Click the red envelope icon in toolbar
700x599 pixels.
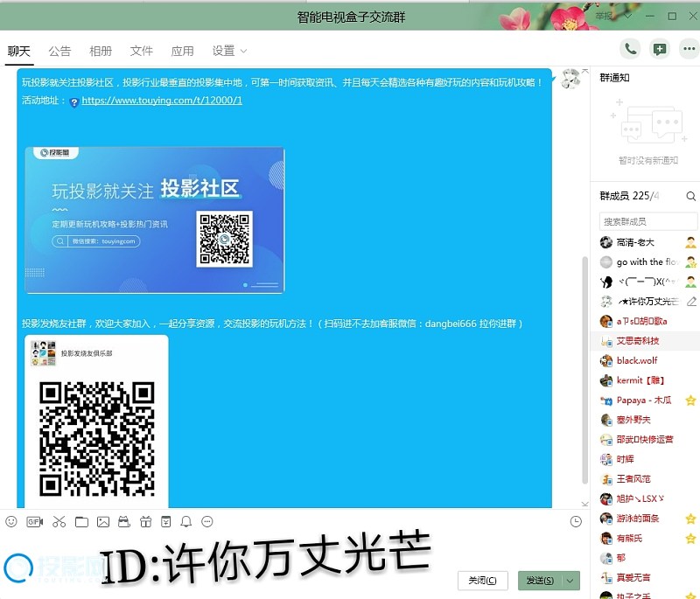pyautogui.click(x=166, y=521)
